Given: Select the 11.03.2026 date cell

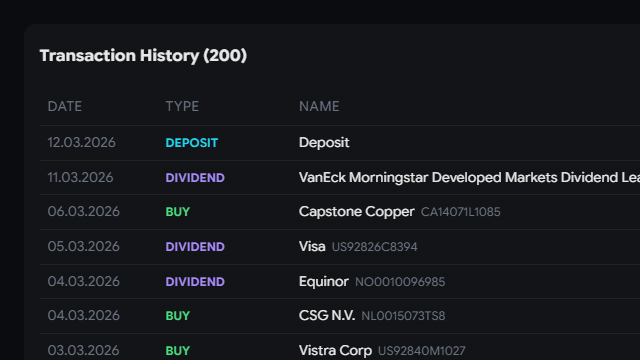Looking at the screenshot, I should click(x=80, y=178).
